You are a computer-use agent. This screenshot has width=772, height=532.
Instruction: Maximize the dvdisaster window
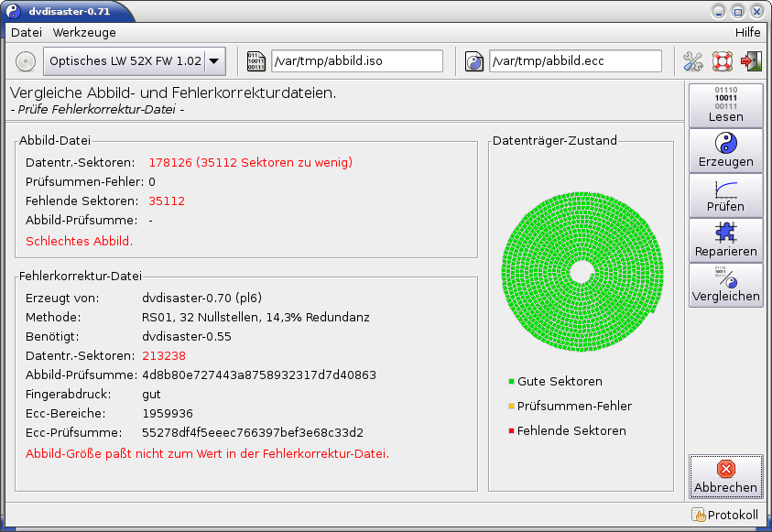[737, 11]
